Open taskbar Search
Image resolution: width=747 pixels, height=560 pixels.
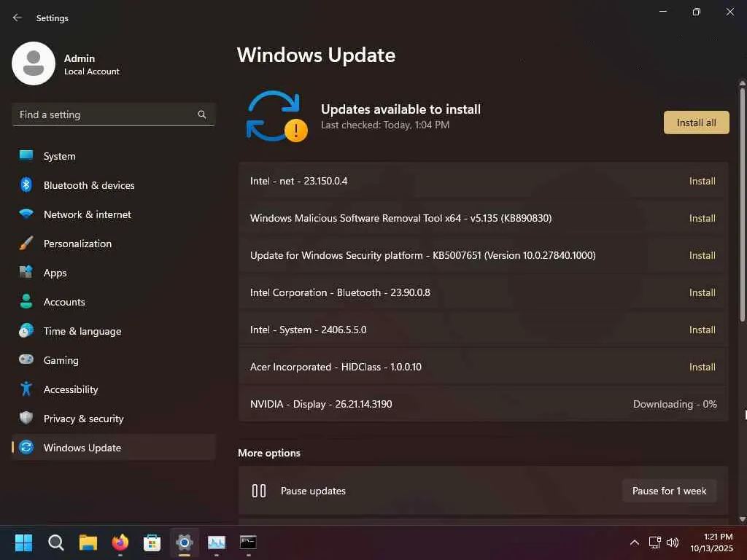click(x=55, y=542)
